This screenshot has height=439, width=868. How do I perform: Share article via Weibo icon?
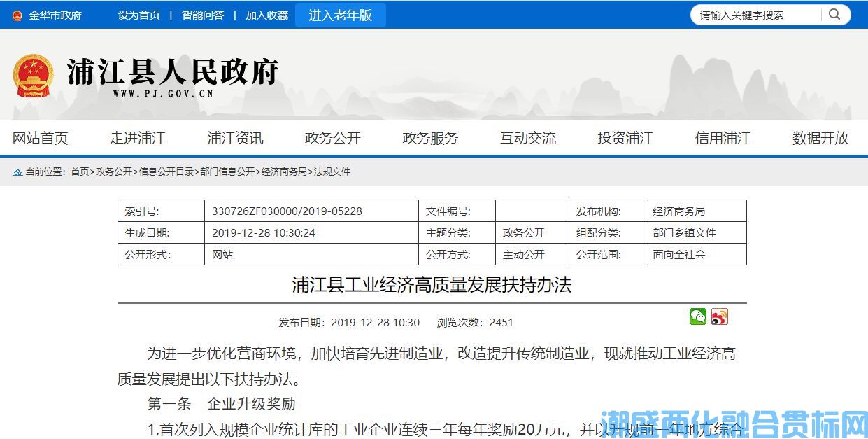click(720, 316)
